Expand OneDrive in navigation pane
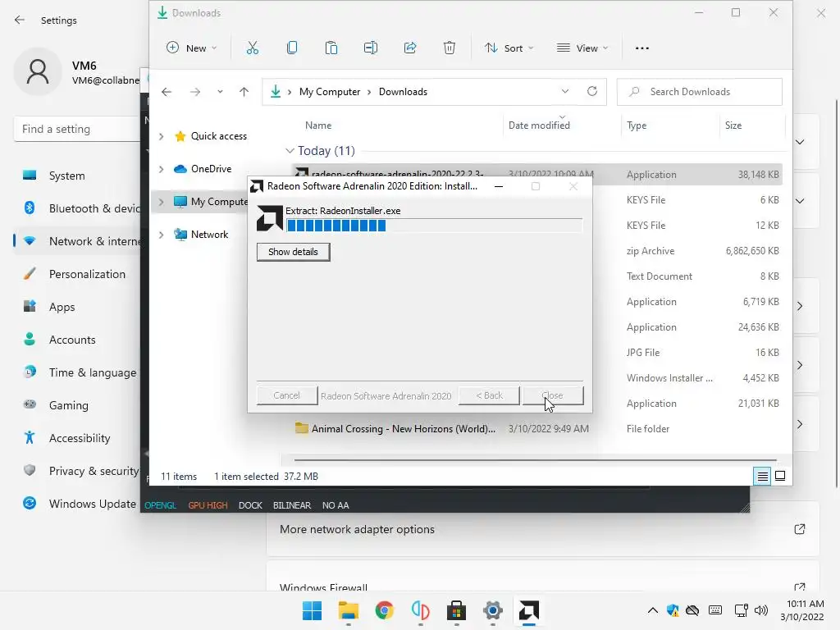840x630 pixels. point(162,169)
